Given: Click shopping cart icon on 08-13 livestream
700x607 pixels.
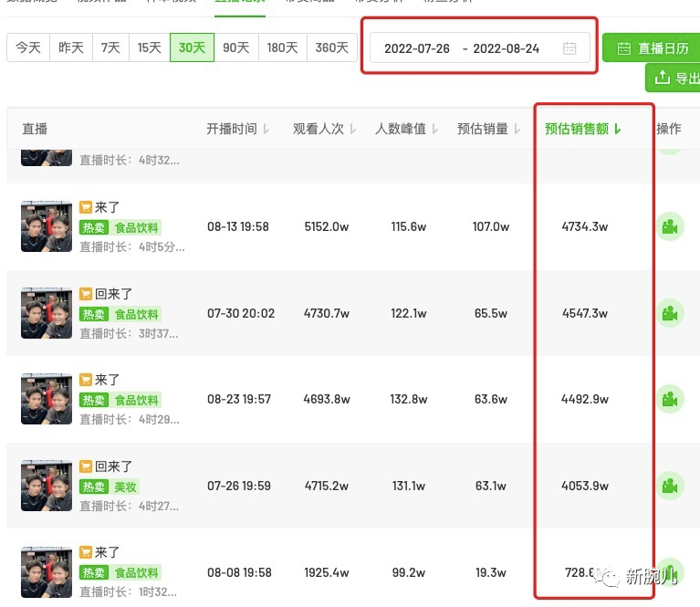Looking at the screenshot, I should 86,207.
